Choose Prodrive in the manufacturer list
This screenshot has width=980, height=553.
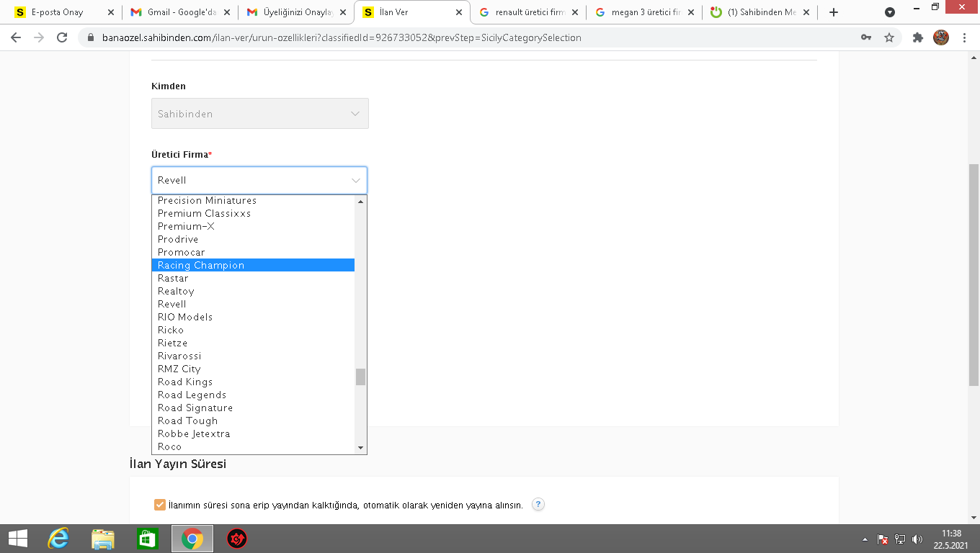tap(254, 239)
